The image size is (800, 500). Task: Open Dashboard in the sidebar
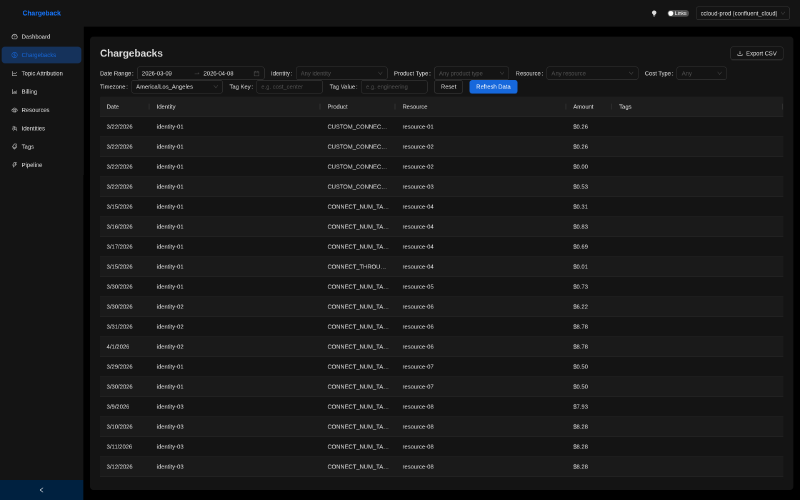41,37
